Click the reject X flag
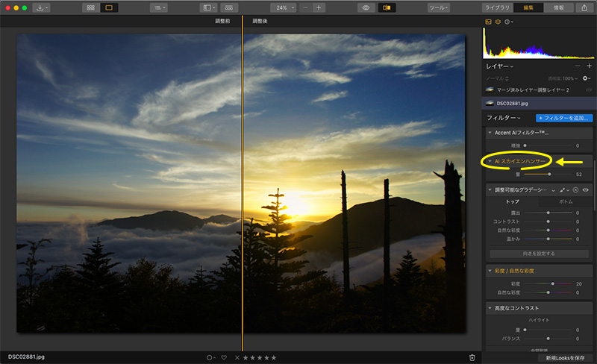Image resolution: width=597 pixels, height=364 pixels. pos(237,357)
